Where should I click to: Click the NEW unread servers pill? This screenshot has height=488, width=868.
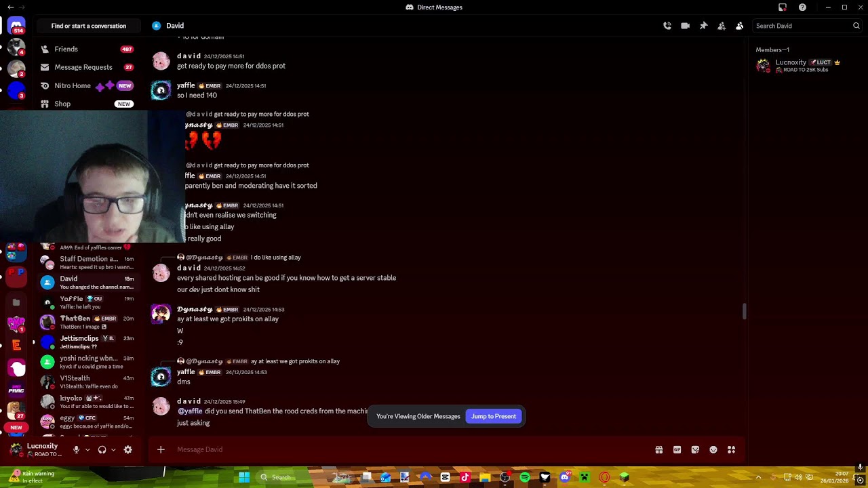(16, 428)
